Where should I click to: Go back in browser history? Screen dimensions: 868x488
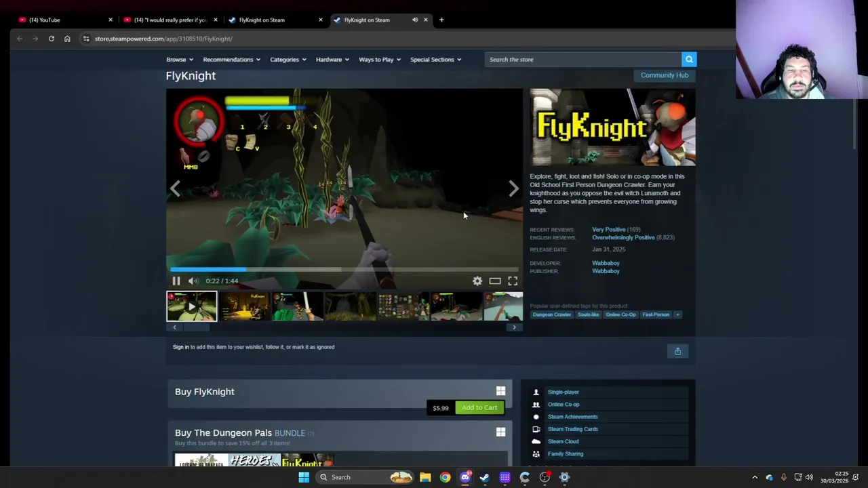[x=20, y=39]
